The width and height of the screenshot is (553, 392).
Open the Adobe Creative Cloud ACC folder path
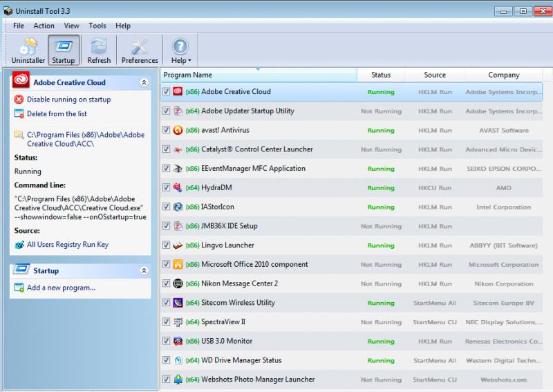[x=86, y=140]
